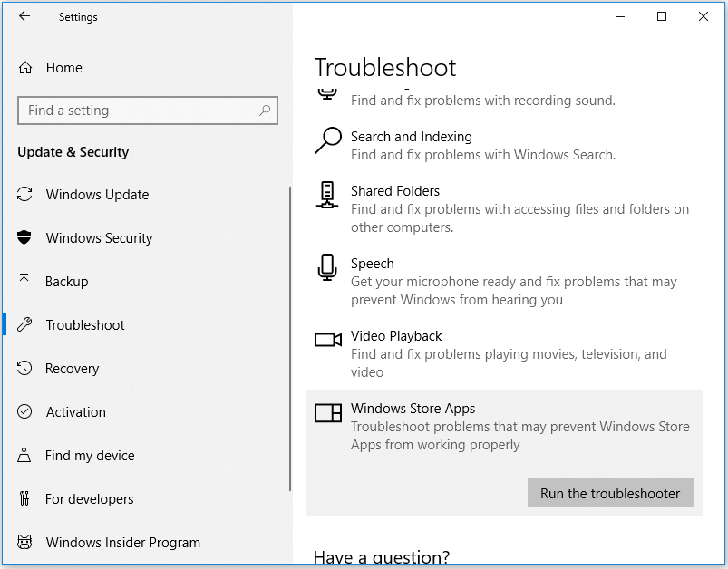The height and width of the screenshot is (569, 728).
Task: Click the For developers tools icon
Action: 24,498
